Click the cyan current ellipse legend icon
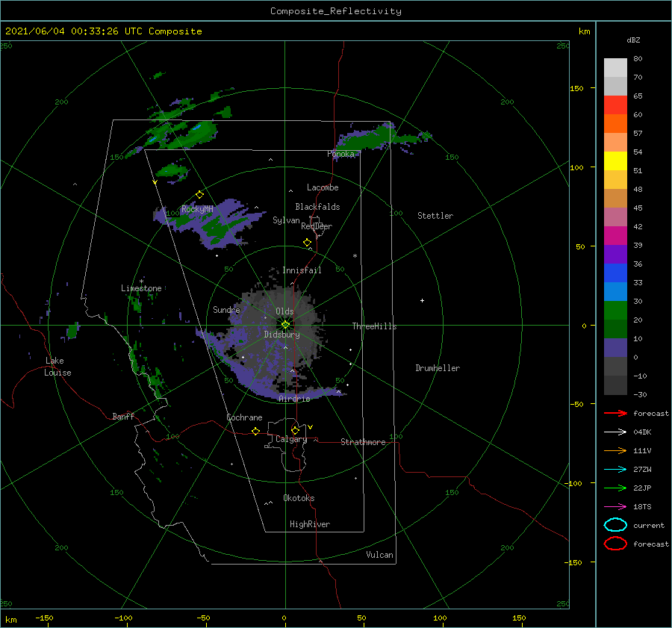The height and width of the screenshot is (628, 672). click(x=615, y=525)
